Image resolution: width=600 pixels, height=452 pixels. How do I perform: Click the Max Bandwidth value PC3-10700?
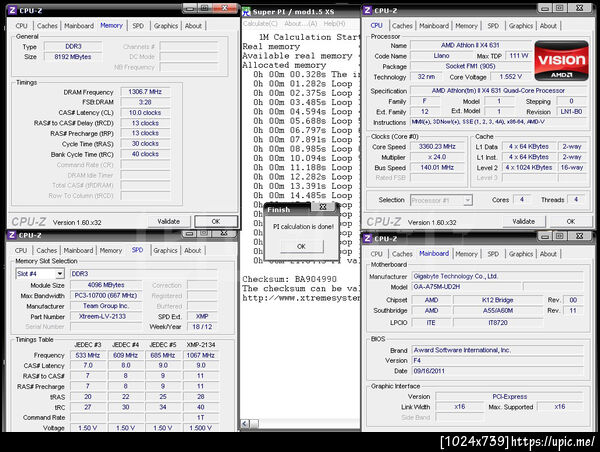pos(106,295)
